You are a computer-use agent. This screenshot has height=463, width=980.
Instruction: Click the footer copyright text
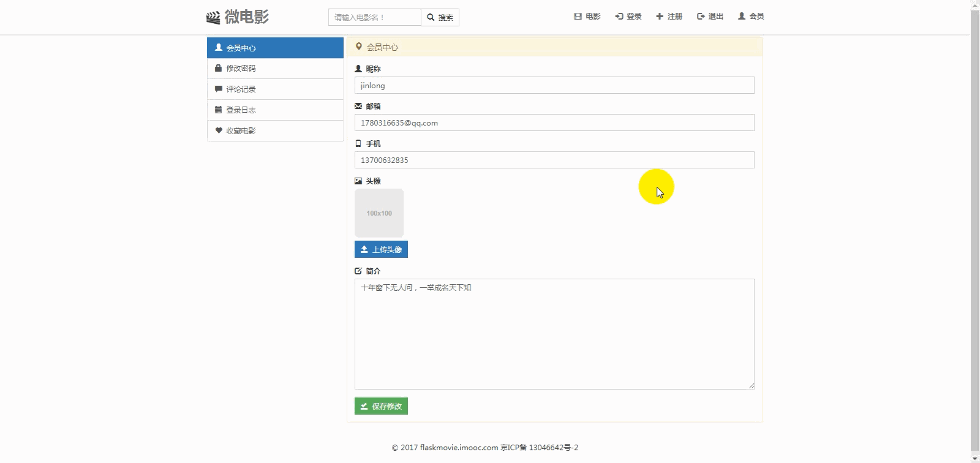click(x=485, y=448)
